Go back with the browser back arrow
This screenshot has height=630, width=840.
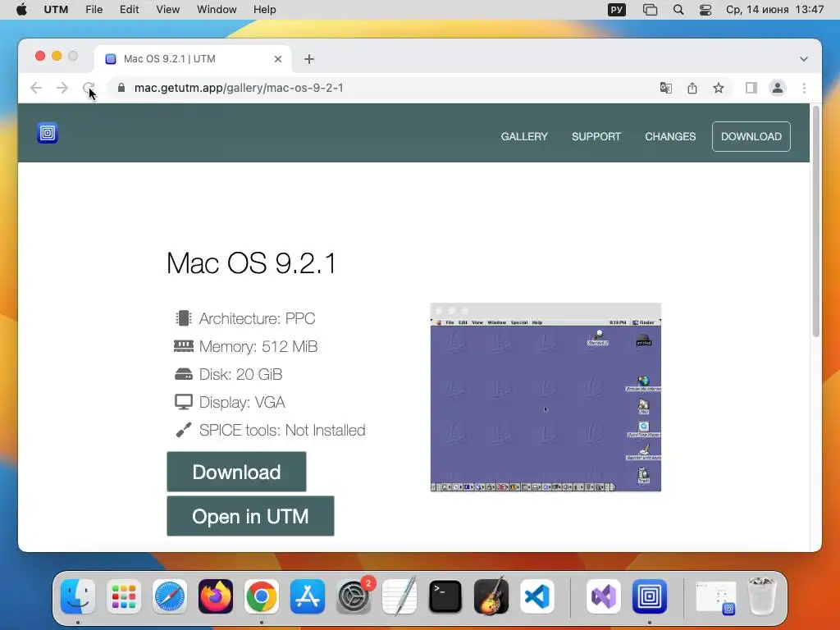(36, 88)
